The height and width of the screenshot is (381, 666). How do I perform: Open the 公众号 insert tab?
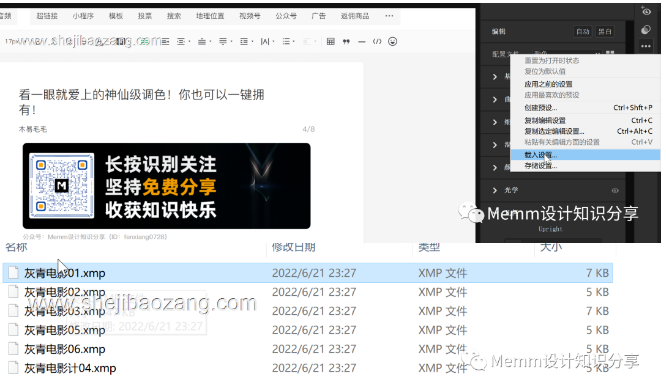tap(286, 16)
